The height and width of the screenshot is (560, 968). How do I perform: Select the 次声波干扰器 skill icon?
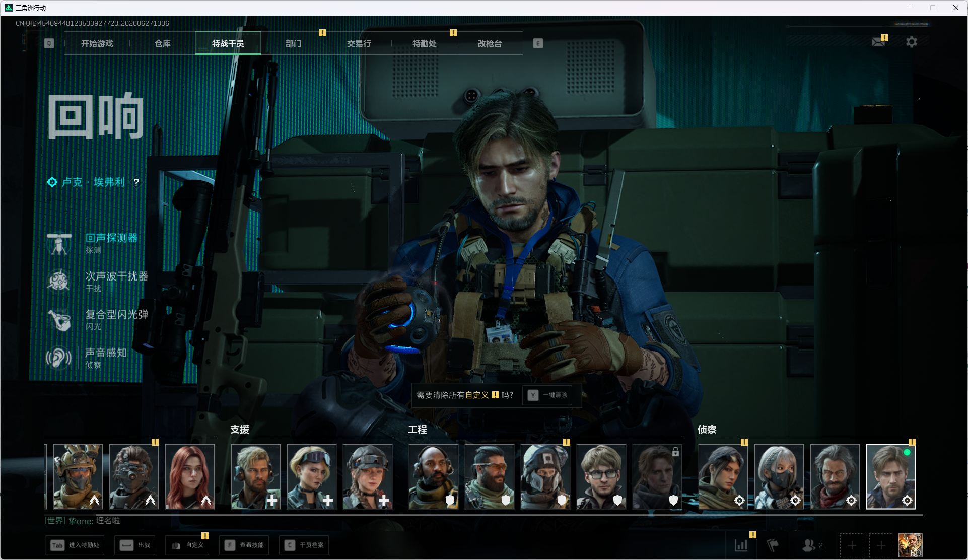[x=59, y=281]
